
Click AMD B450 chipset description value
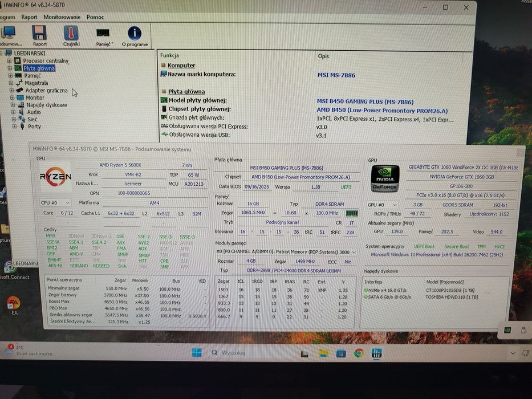click(382, 110)
